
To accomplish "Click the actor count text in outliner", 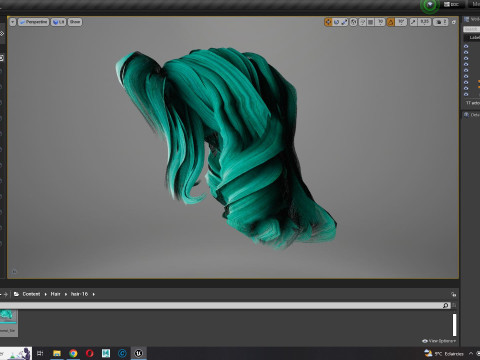I will [x=473, y=103].
